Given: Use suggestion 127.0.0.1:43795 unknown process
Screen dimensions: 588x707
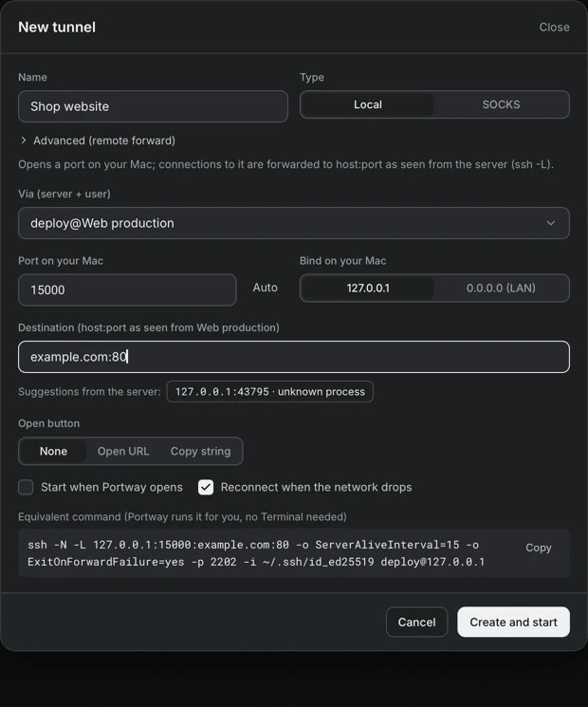Looking at the screenshot, I should pyautogui.click(x=270, y=391).
